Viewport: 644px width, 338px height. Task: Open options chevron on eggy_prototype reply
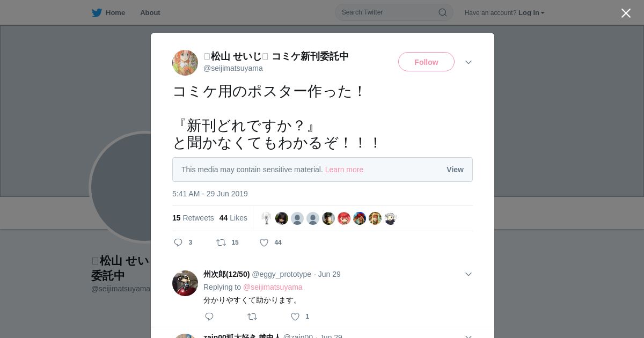tap(469, 274)
